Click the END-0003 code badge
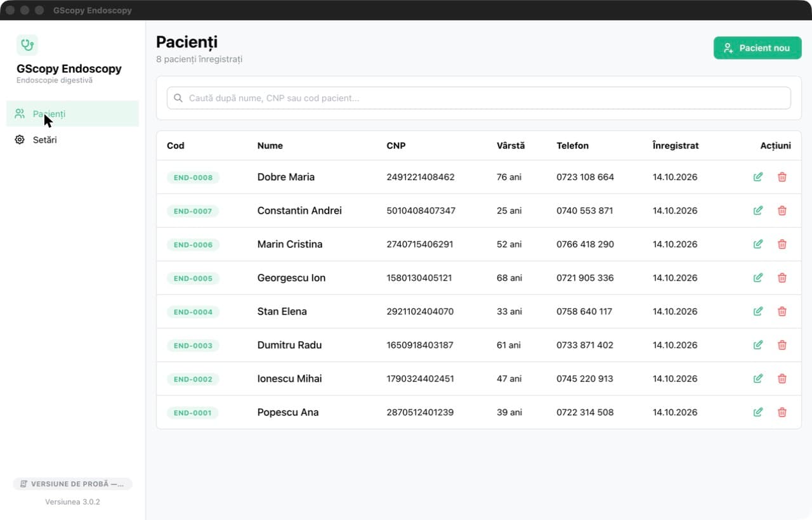The image size is (812, 520). pyautogui.click(x=193, y=346)
